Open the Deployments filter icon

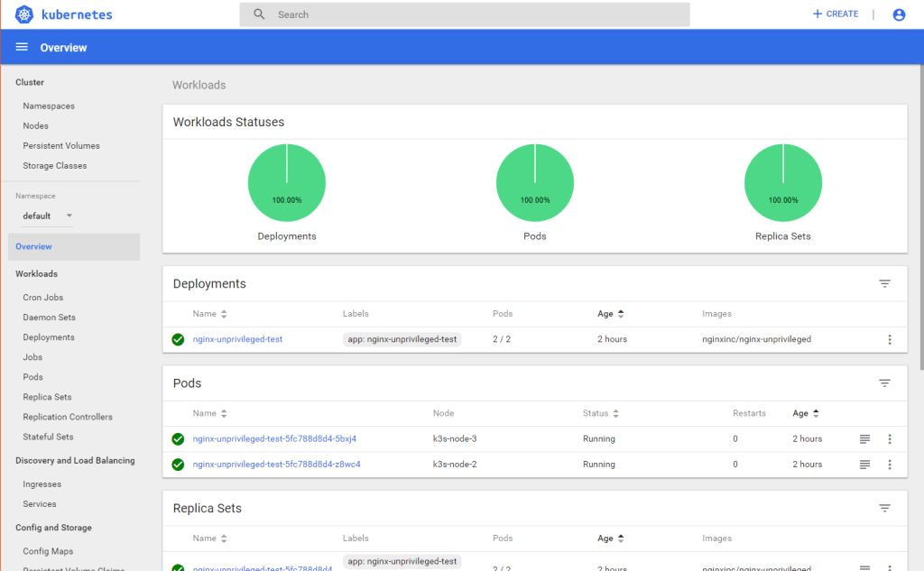[884, 283]
